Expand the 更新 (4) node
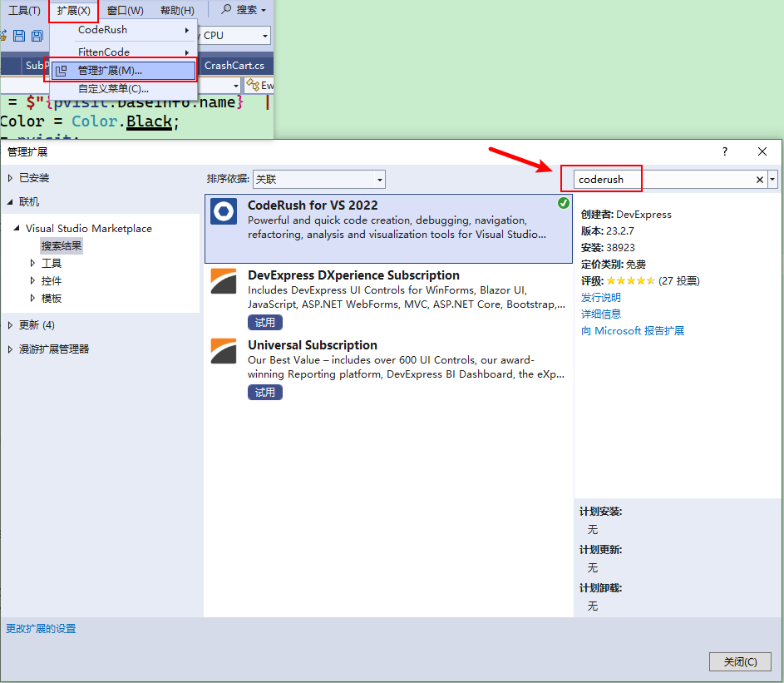This screenshot has width=784, height=683. (10, 325)
